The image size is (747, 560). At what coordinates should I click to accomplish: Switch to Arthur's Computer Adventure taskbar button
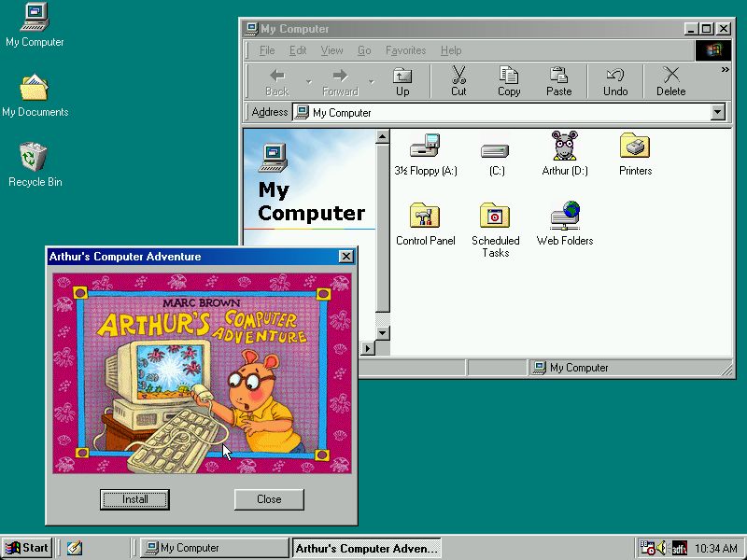366,548
